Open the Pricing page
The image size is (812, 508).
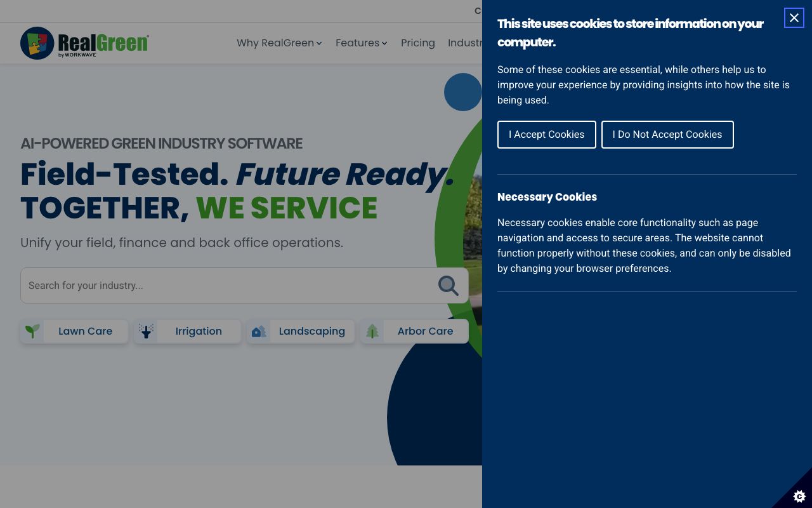[418, 43]
